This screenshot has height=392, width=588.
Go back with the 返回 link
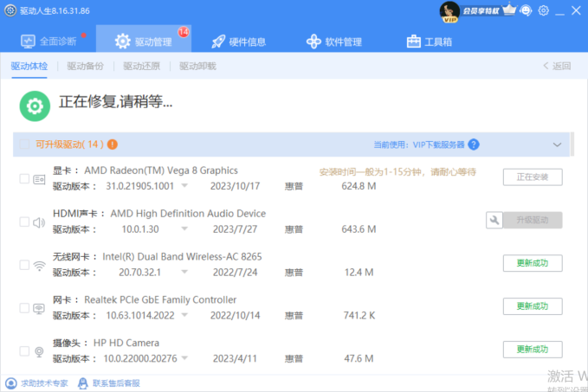pos(557,67)
